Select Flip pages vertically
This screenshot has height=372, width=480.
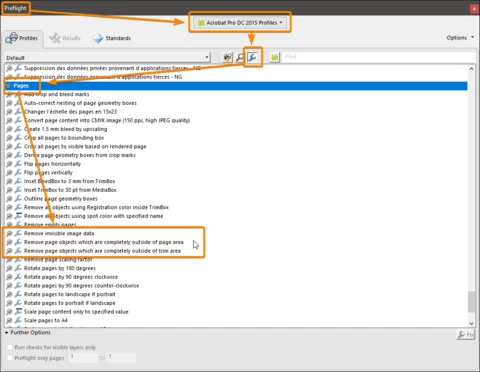click(48, 172)
